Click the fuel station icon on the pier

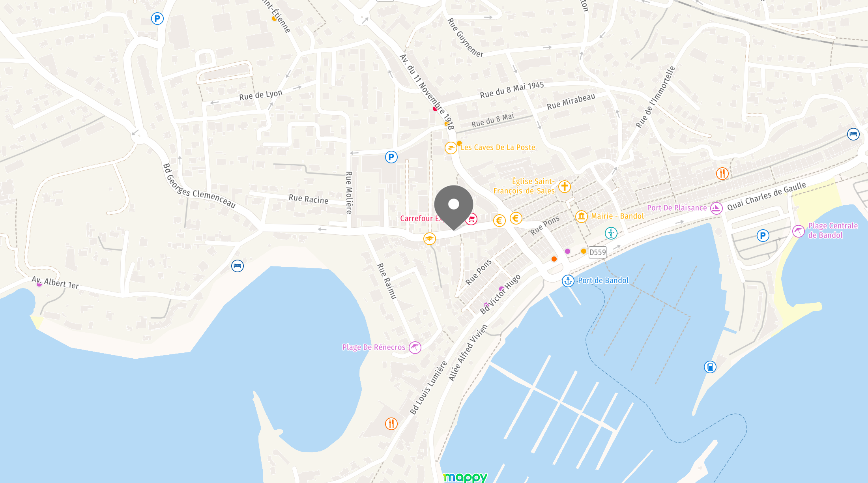pos(710,367)
